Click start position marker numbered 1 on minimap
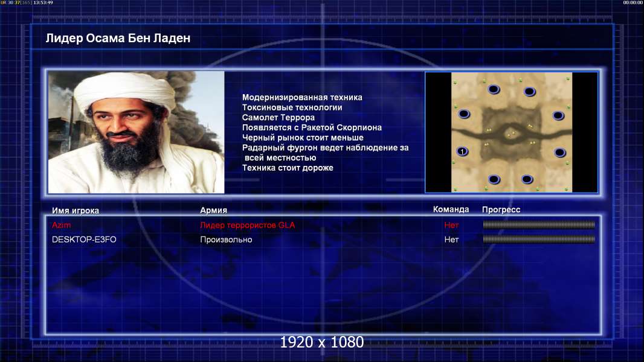The image size is (644, 362). point(462,151)
